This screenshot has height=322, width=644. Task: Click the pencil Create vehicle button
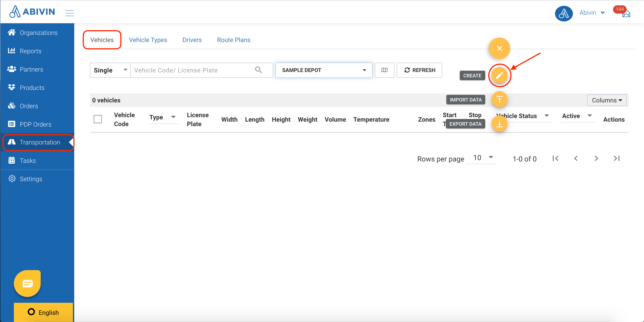(x=499, y=76)
